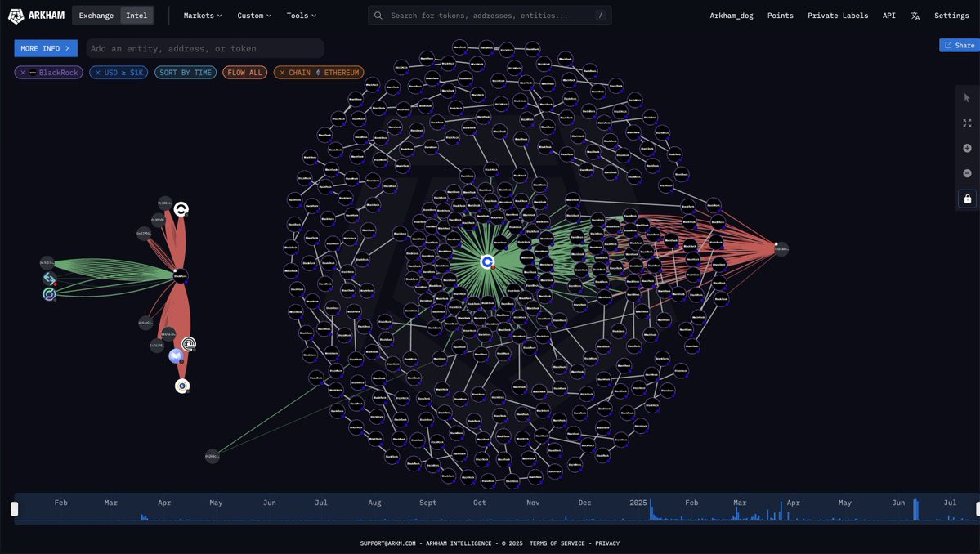Open the Custom dropdown

click(x=253, y=16)
